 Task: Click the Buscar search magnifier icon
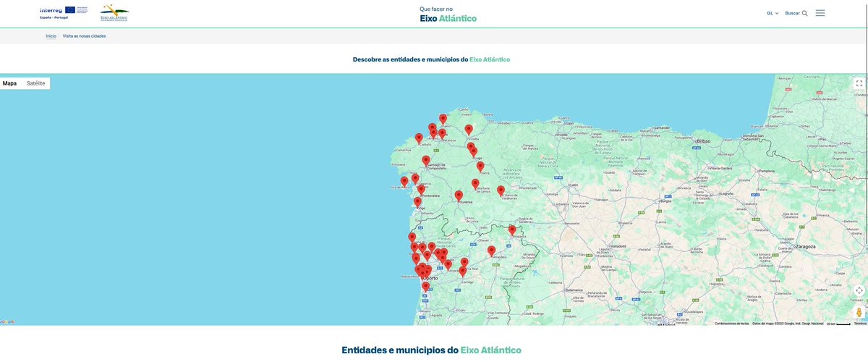[804, 13]
